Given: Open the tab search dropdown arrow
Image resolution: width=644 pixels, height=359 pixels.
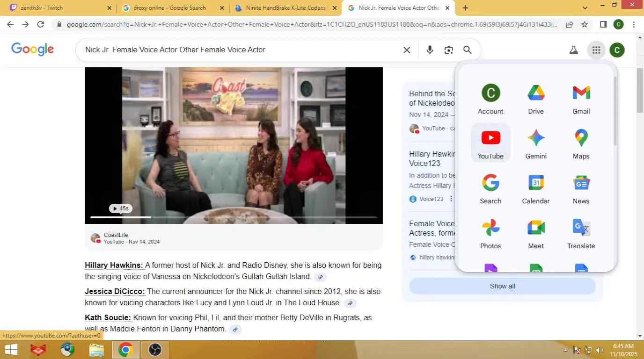Looking at the screenshot, I should pos(585,8).
